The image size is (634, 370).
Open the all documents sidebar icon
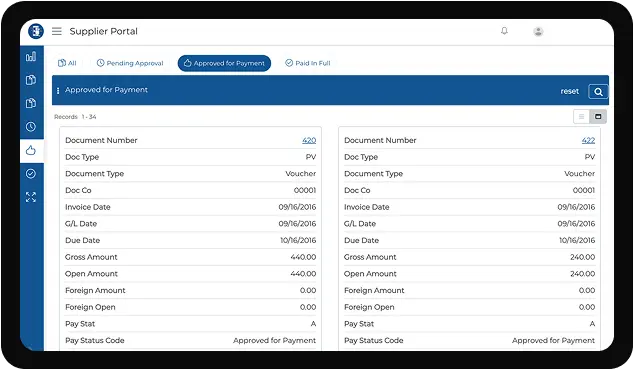[31, 80]
